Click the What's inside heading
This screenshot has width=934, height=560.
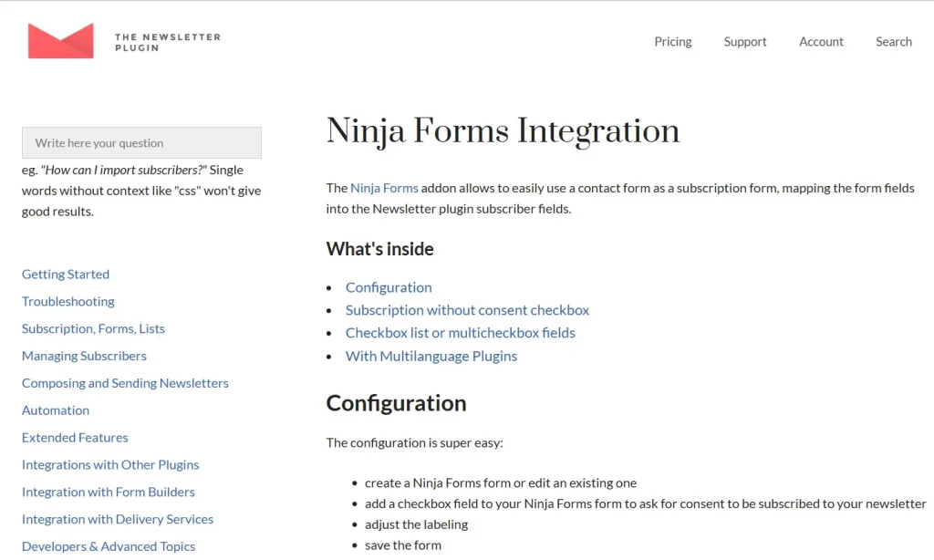tap(380, 249)
